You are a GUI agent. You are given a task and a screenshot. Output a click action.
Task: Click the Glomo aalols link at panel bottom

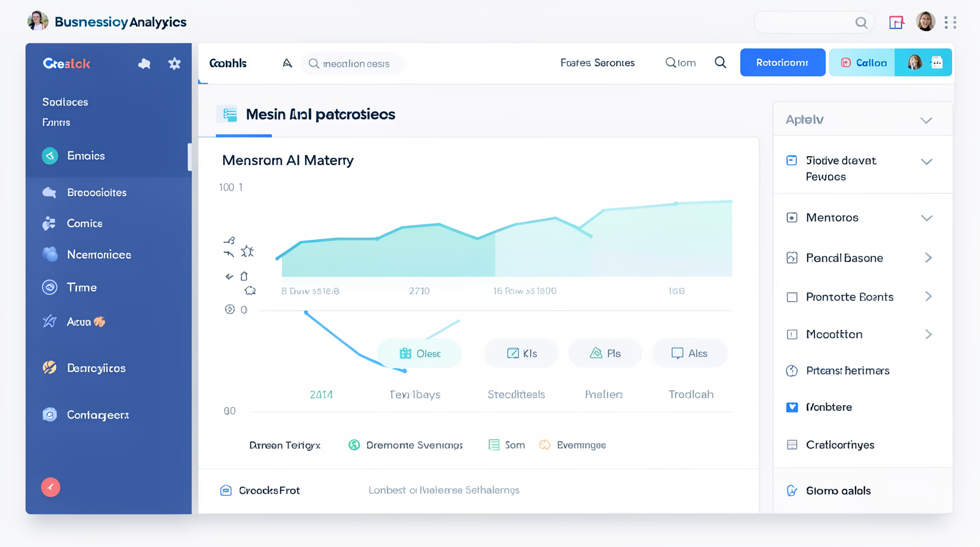point(838,490)
